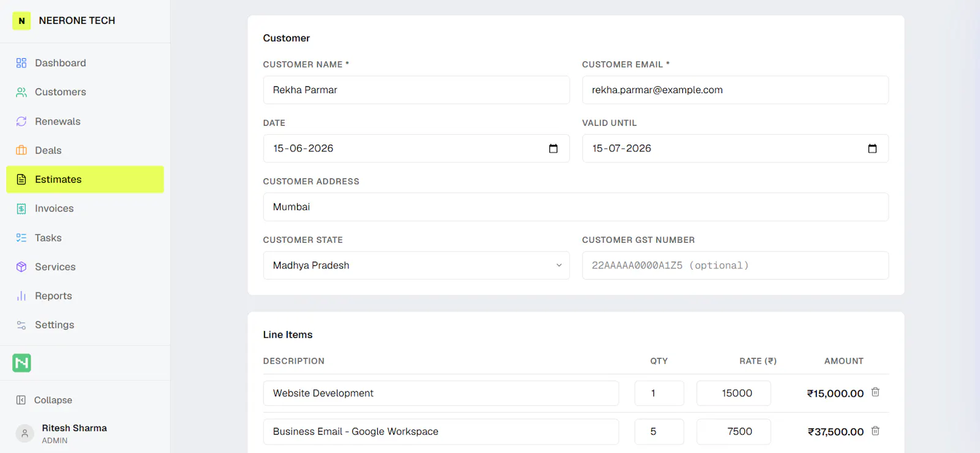Open the Services section
The width and height of the screenshot is (980, 453).
pos(85,267)
